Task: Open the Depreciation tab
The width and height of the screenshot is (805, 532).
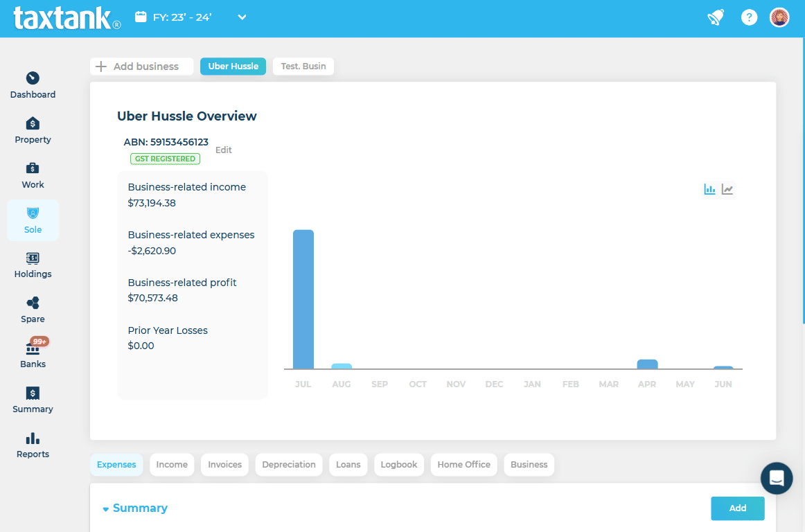Action: click(x=289, y=465)
